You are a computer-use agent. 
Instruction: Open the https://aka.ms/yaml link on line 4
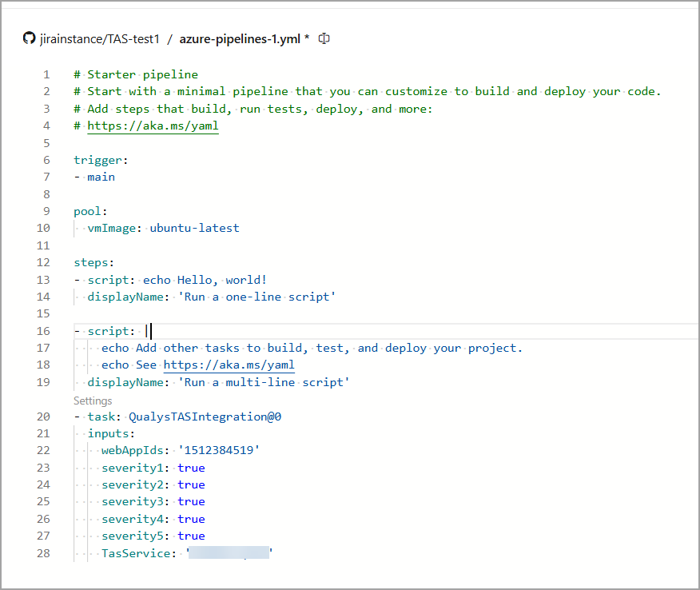152,126
